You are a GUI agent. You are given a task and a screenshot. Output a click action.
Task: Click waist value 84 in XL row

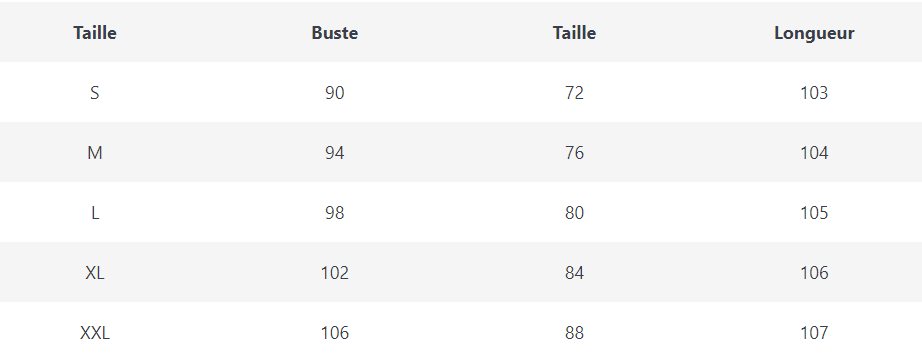coord(574,273)
